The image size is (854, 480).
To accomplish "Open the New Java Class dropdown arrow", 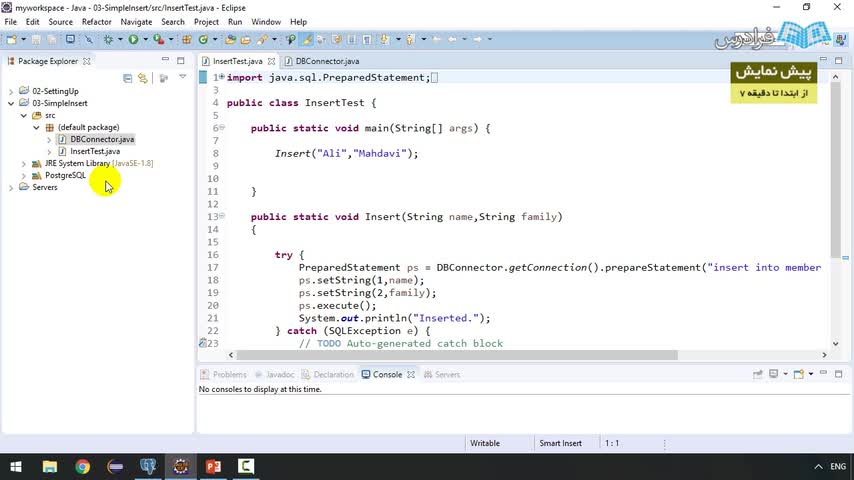I will pyautogui.click(x=215, y=39).
